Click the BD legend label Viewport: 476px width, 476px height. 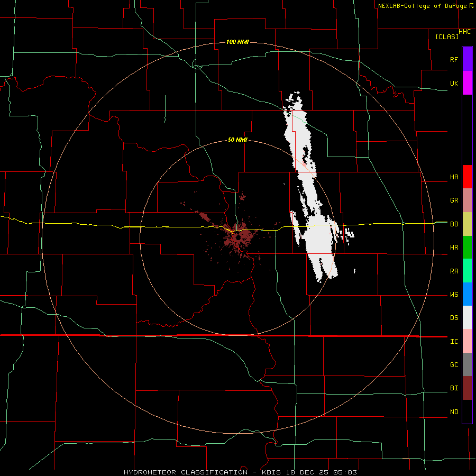click(x=454, y=224)
